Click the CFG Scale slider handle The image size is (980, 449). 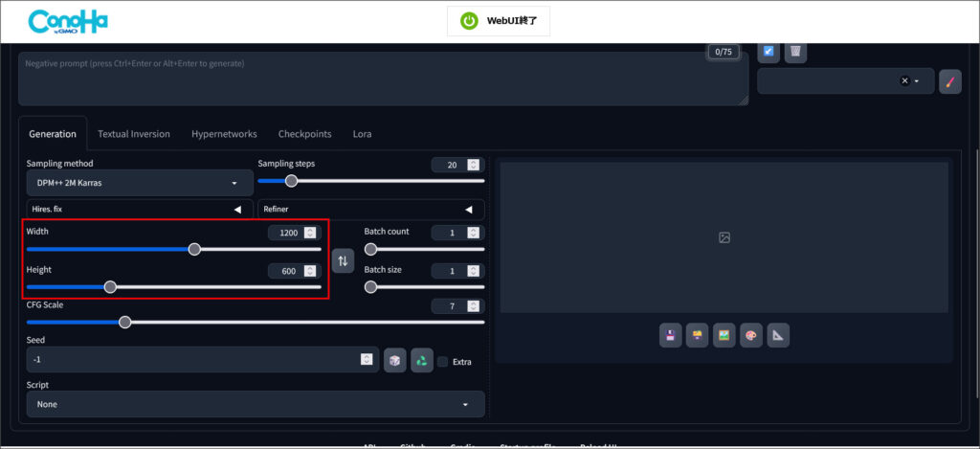click(125, 322)
